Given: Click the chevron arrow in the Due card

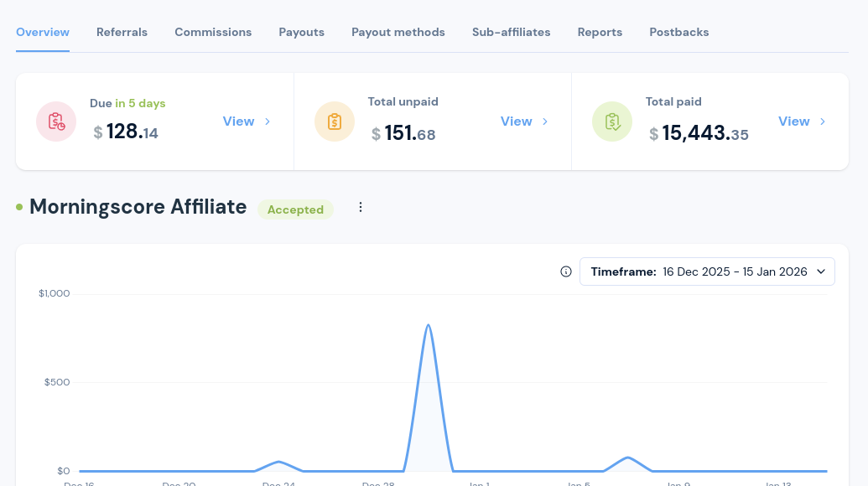Looking at the screenshot, I should click(x=268, y=121).
